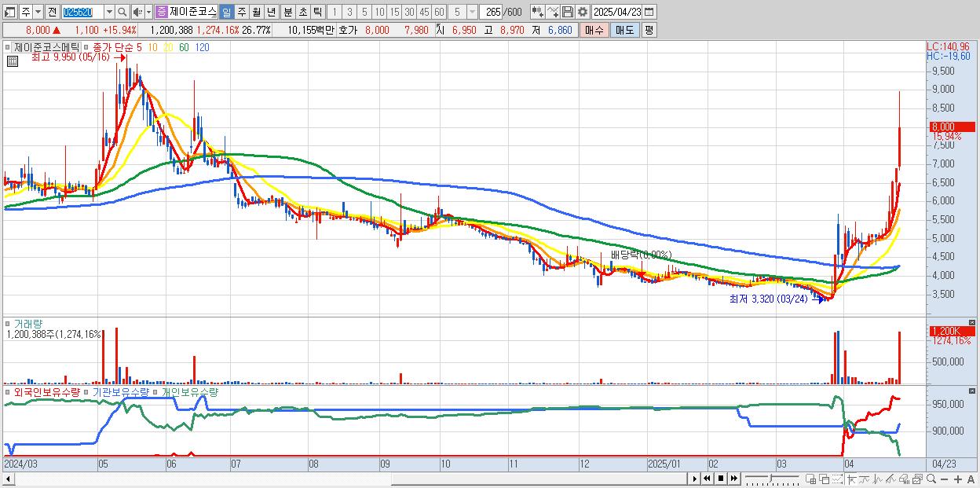Click the stop playback control
The width and height of the screenshot is (980, 488).
720,479
